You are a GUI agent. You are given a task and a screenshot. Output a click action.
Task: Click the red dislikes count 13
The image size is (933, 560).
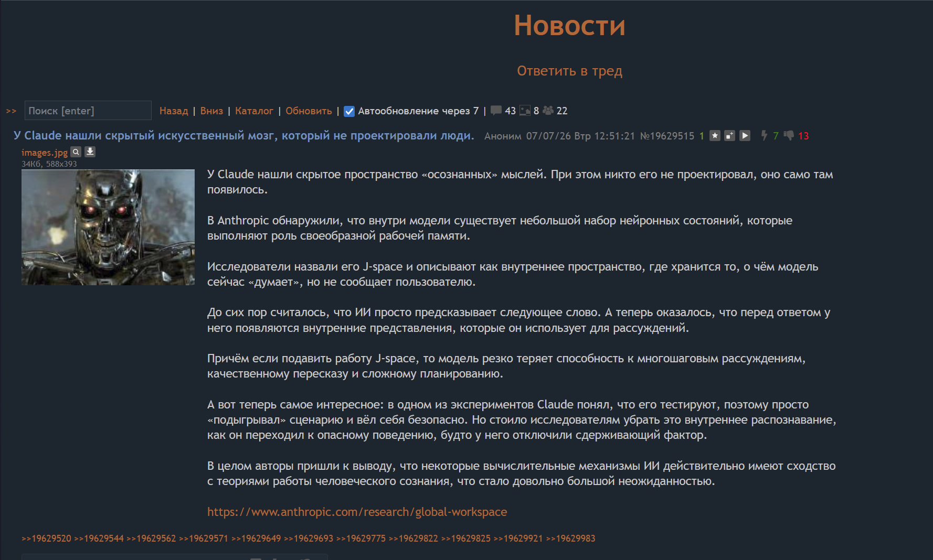point(803,136)
